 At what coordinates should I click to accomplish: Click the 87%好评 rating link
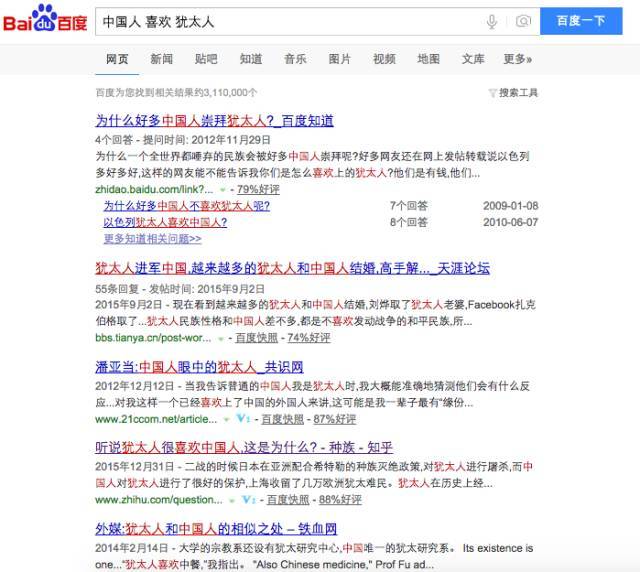[x=335, y=419]
